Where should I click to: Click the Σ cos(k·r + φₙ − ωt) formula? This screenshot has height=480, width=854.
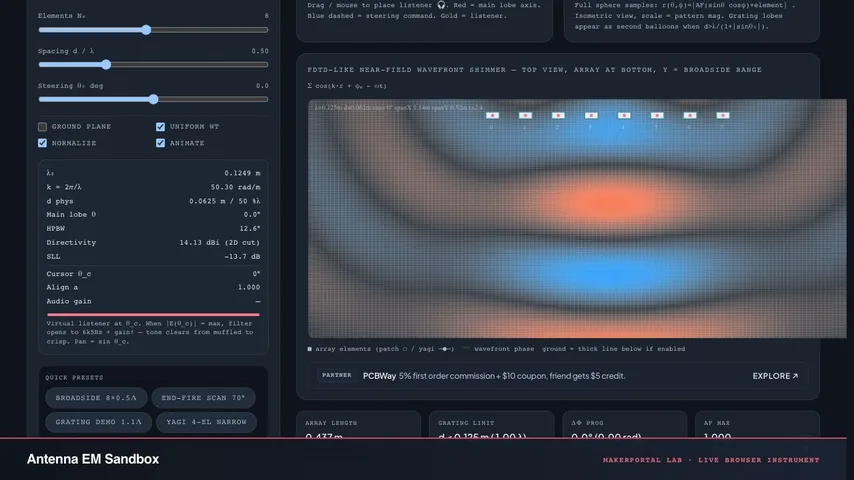click(347, 86)
